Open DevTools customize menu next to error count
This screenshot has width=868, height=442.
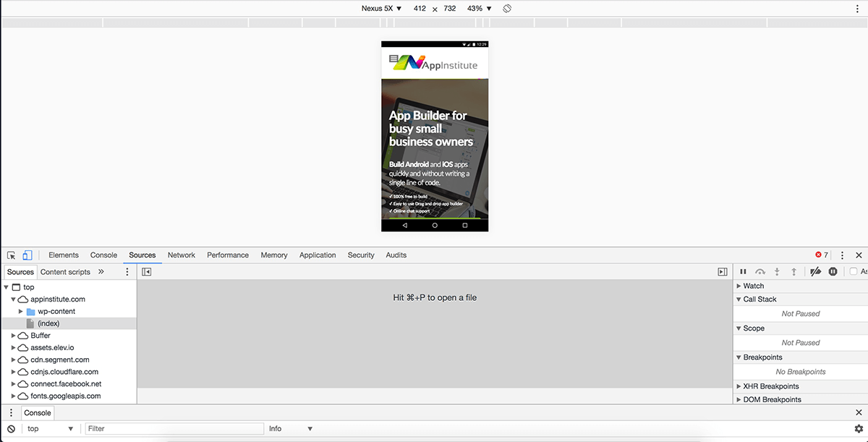[842, 255]
